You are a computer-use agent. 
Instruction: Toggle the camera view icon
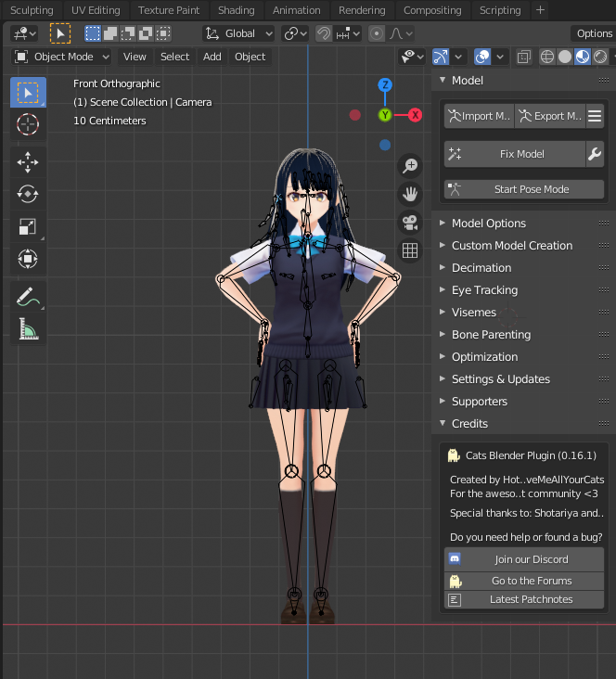click(410, 222)
